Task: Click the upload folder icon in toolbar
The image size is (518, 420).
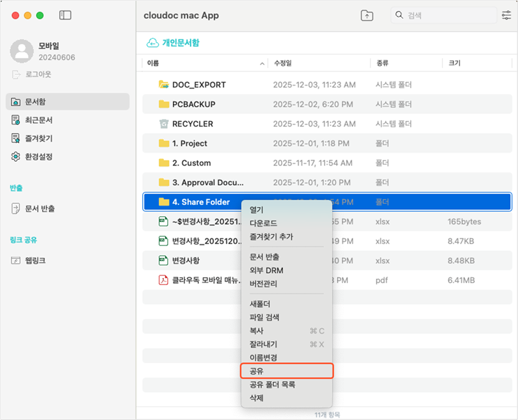Action: tap(367, 16)
